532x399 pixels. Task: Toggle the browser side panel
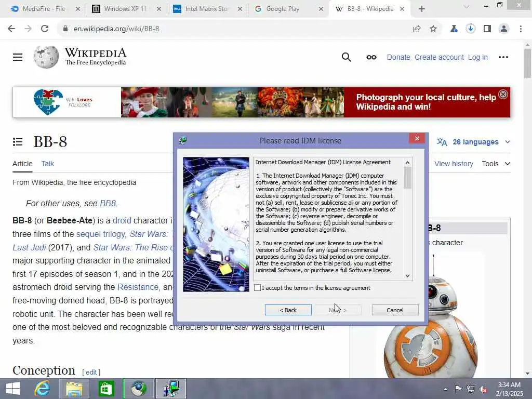click(487, 29)
